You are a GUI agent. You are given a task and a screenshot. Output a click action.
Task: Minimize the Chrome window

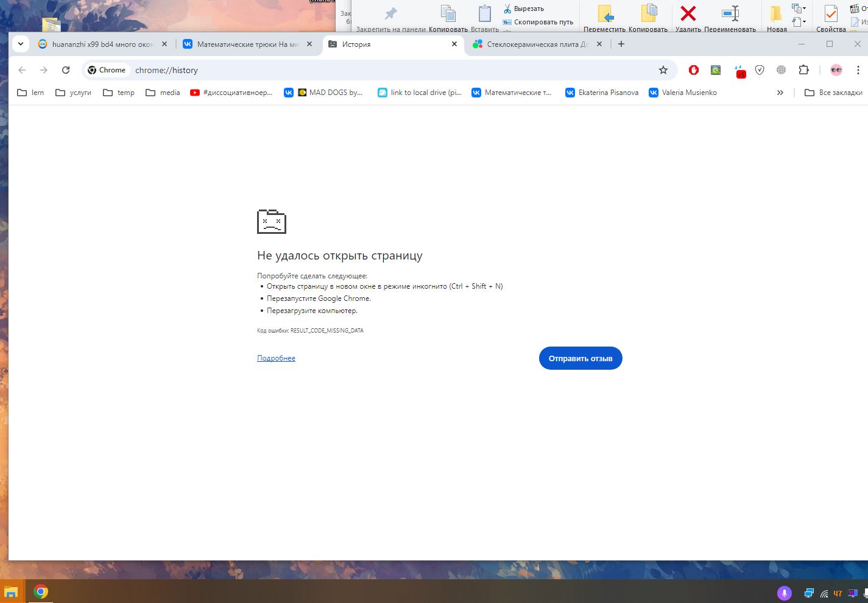click(802, 44)
